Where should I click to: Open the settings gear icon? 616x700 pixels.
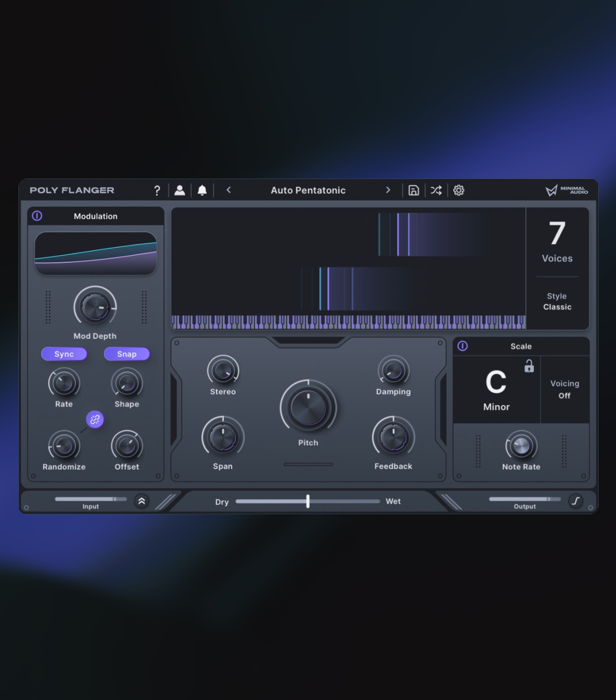[x=458, y=190]
